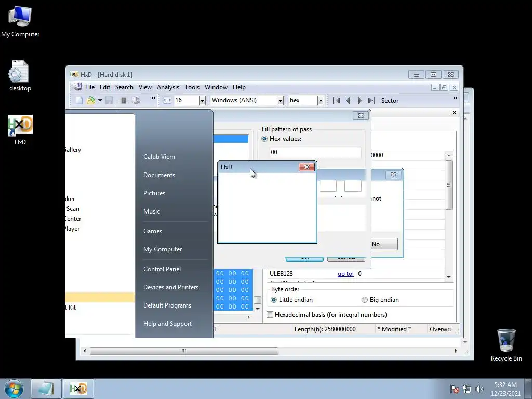Open Devices and Printers in Start menu
The image size is (532, 399).
coord(171,287)
